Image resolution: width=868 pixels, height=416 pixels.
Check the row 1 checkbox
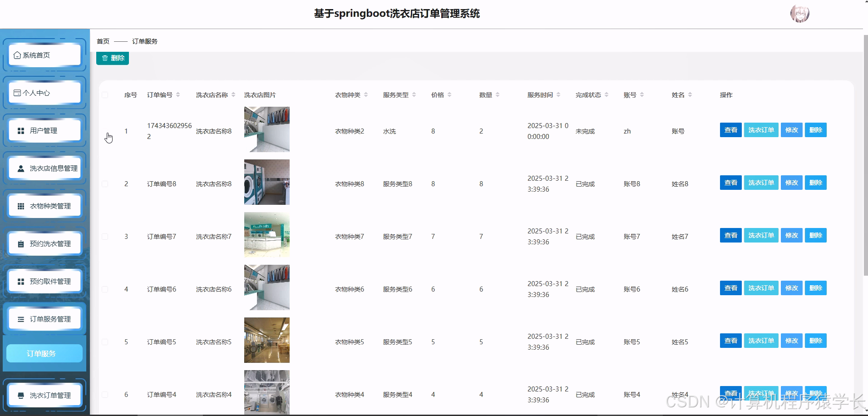[x=105, y=131]
